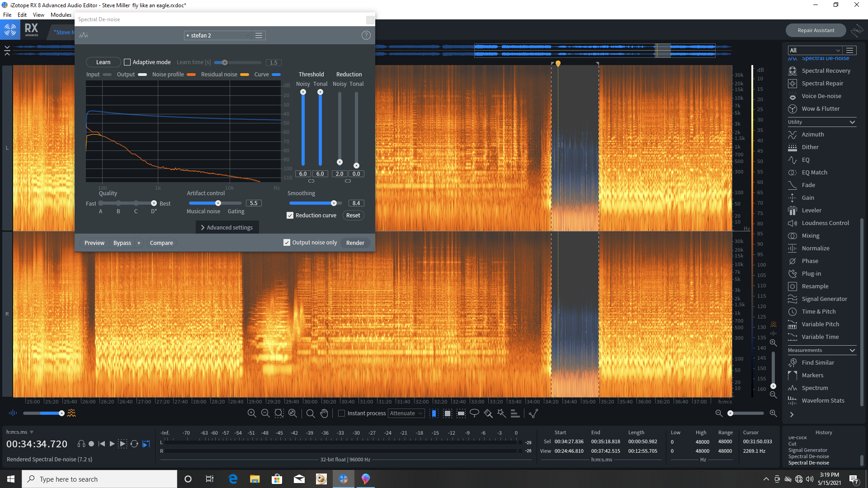Adjust the Smoothing slider handle
This screenshot has width=868, height=488.
(334, 203)
